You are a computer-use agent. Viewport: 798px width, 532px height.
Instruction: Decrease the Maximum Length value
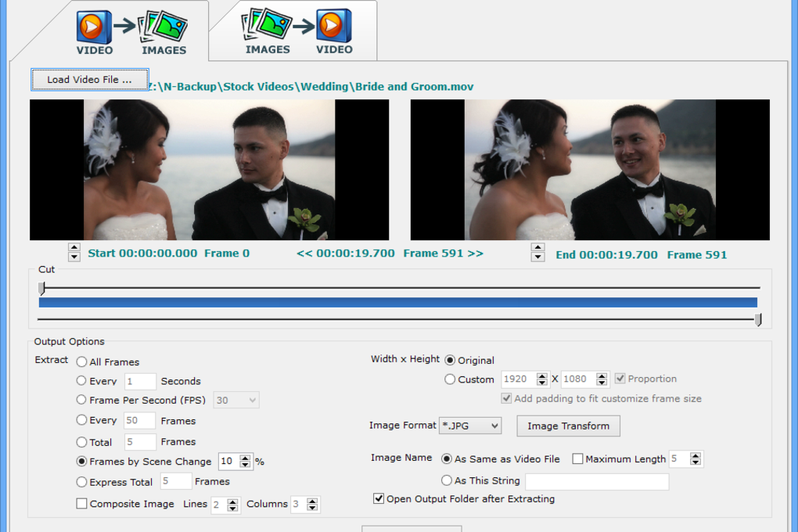(x=696, y=463)
